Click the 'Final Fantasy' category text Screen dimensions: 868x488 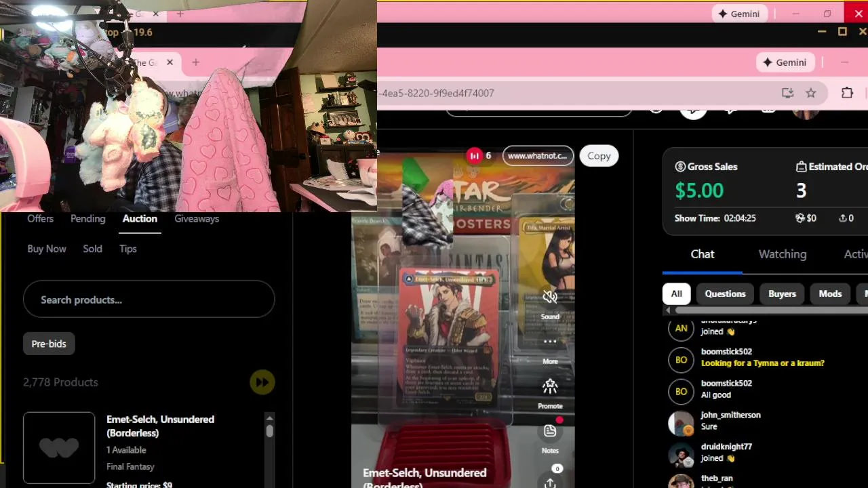tap(130, 467)
